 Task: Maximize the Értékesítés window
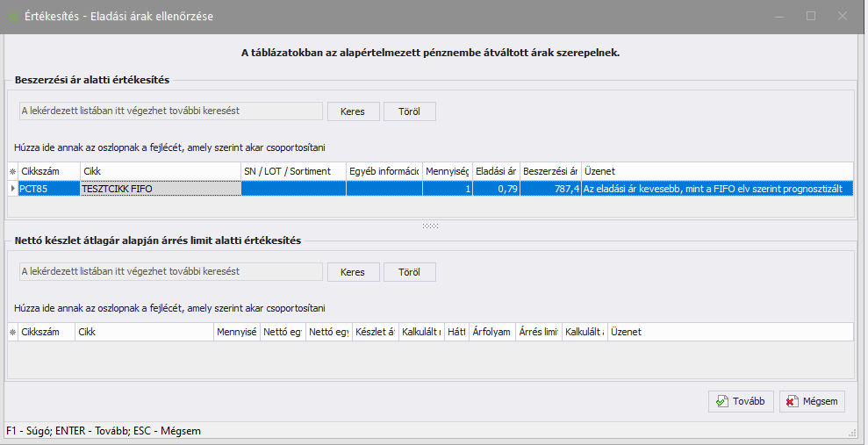click(x=810, y=16)
